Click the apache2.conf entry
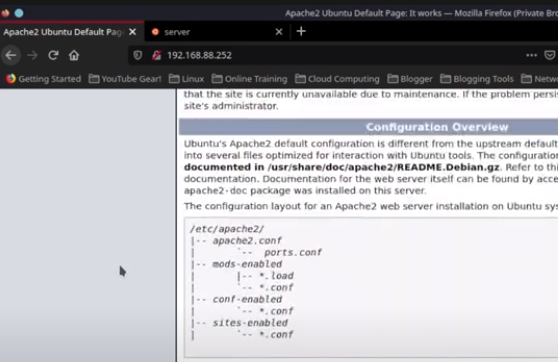558x362 pixels. 247,241
